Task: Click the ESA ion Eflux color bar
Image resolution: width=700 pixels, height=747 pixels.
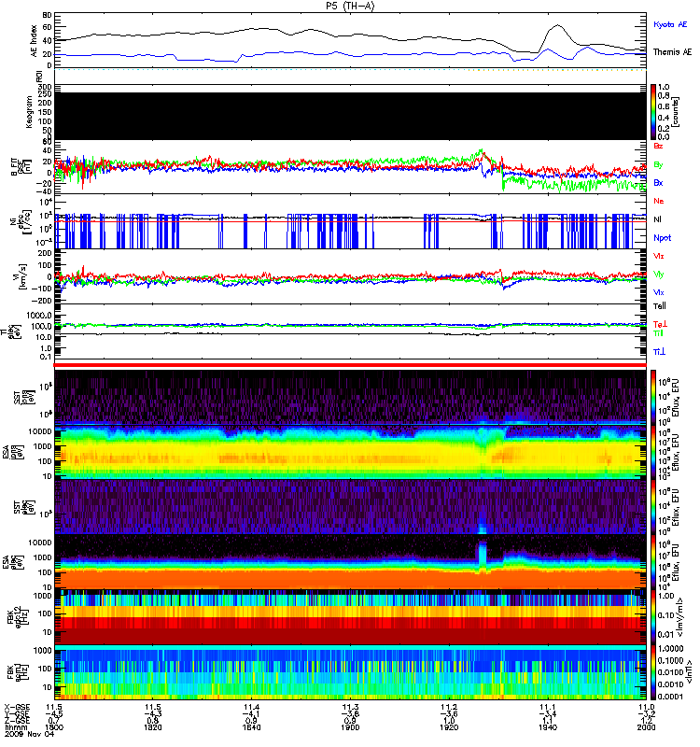Action: pyautogui.click(x=653, y=452)
